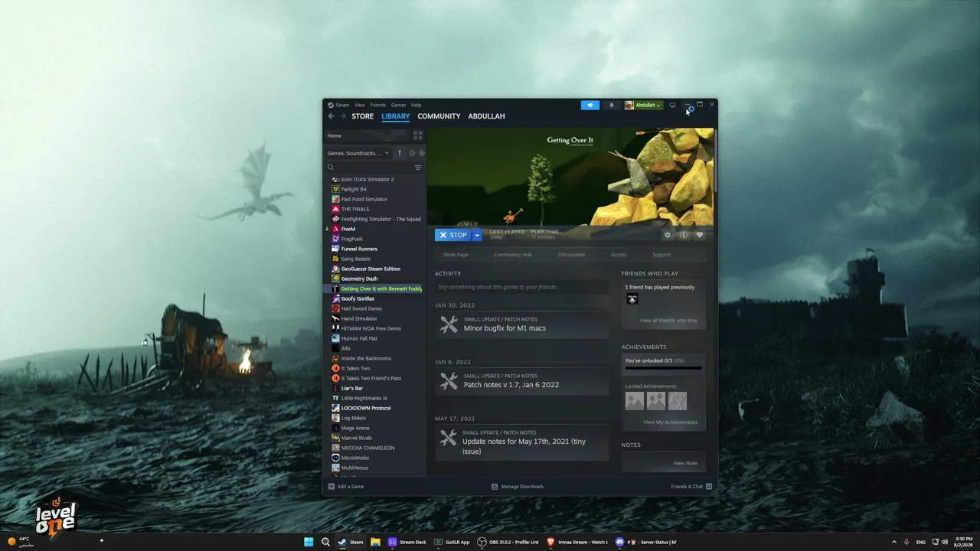Add game to favorites with heart icon
Viewport: 980px width, 551px height.
[x=699, y=235]
